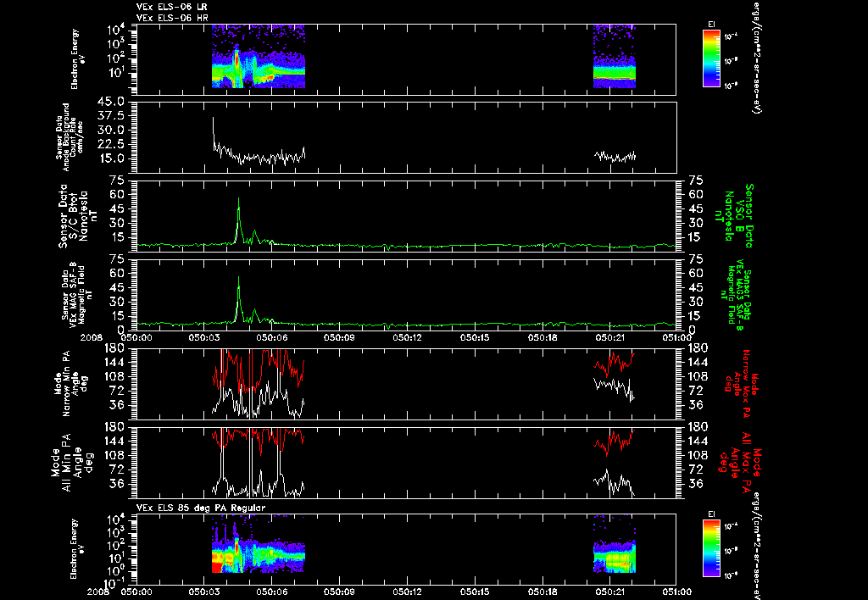
Task: Click the Btot peak in the S/C Btot plot
Action: (238, 199)
